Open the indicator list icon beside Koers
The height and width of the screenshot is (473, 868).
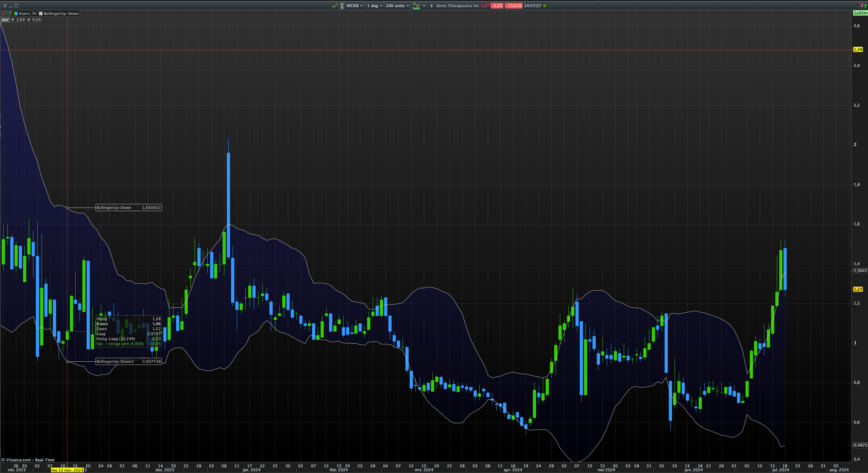34,14
